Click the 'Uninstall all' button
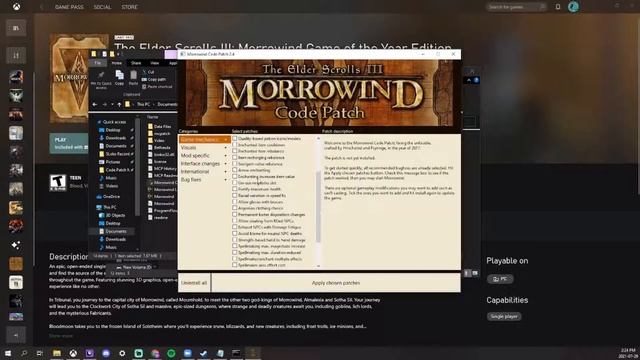 [194, 283]
